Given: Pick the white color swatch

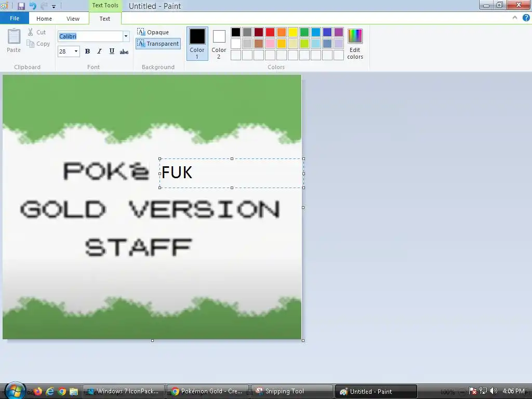Looking at the screenshot, I should pyautogui.click(x=236, y=44).
